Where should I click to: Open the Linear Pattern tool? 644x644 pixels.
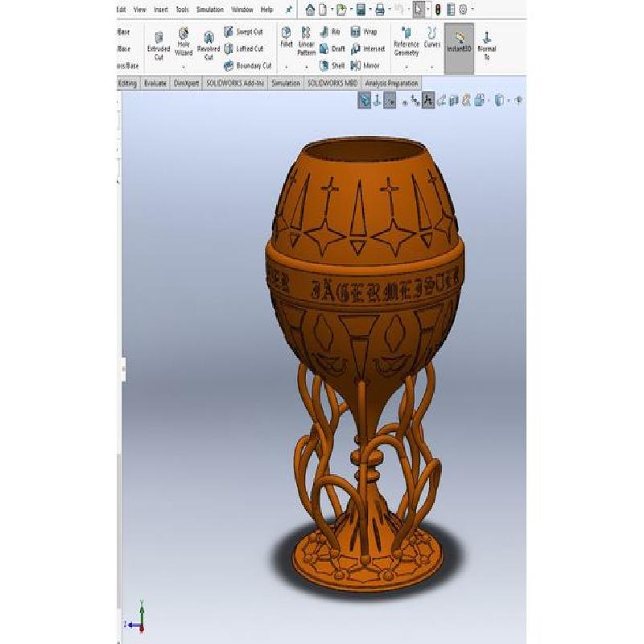pyautogui.click(x=306, y=42)
